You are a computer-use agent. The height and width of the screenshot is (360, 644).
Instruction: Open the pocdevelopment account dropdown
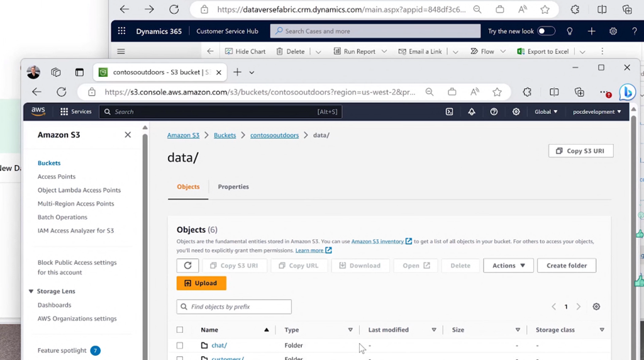[597, 112]
